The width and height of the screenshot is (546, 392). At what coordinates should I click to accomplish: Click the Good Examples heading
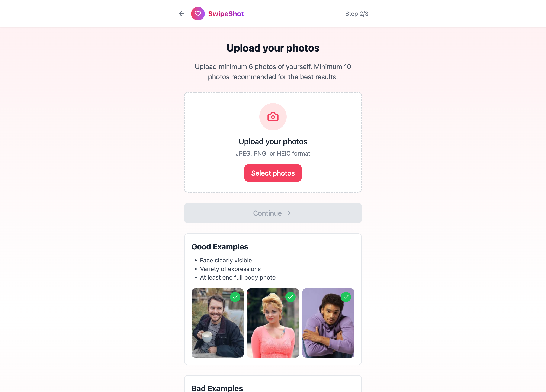219,247
